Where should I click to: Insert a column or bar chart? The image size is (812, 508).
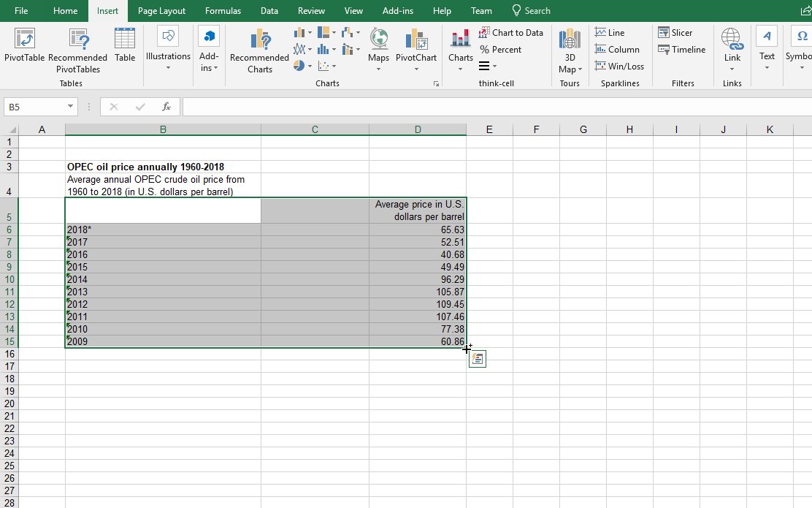pyautogui.click(x=299, y=33)
